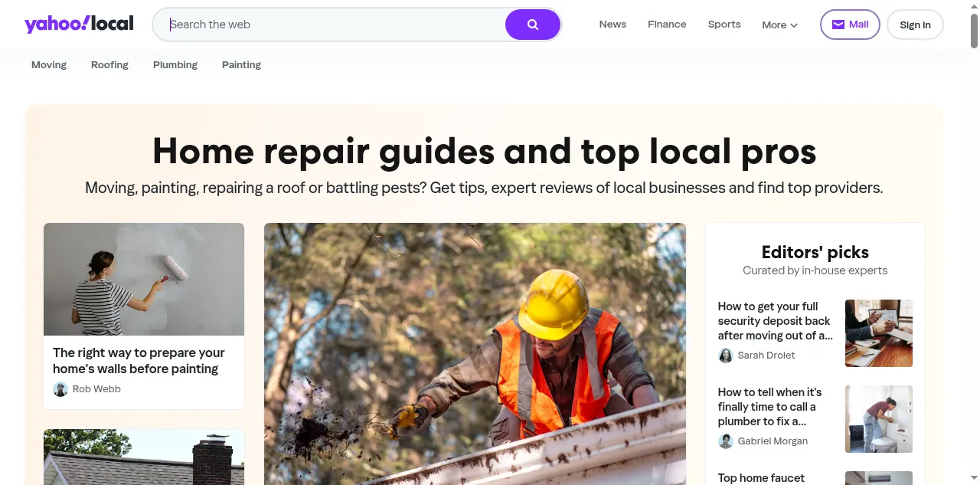
Task: Click Rob Webb's author avatar
Action: coord(60,389)
